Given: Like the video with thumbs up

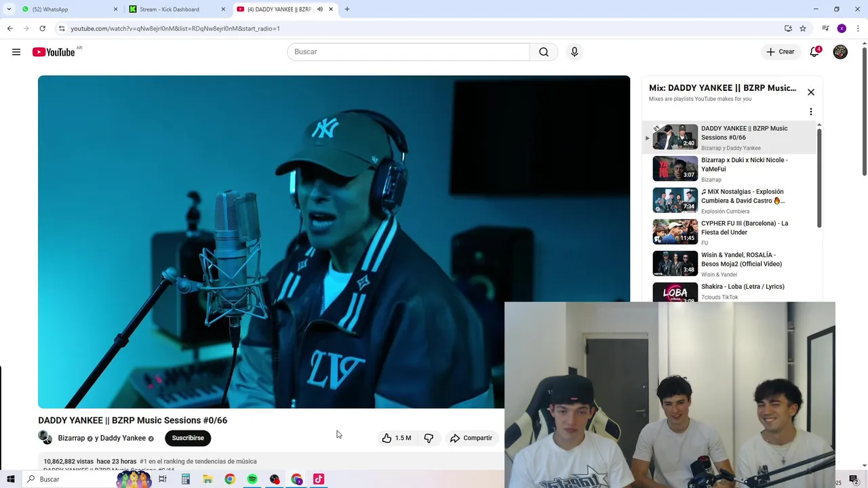Looking at the screenshot, I should [397, 438].
